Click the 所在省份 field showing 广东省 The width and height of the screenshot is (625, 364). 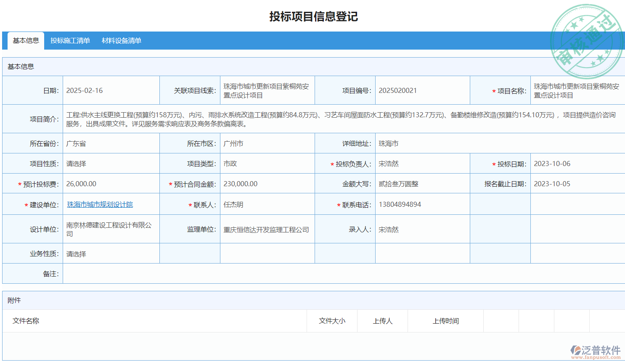pos(111,144)
